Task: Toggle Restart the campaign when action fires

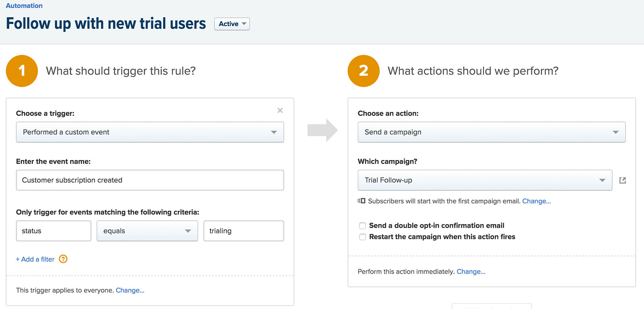Action: [x=363, y=237]
